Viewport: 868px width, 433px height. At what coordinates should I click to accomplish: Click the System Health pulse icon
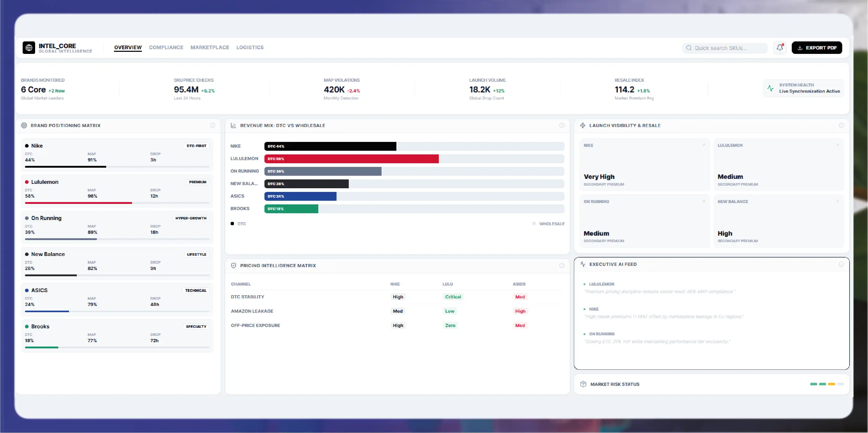[770, 88]
